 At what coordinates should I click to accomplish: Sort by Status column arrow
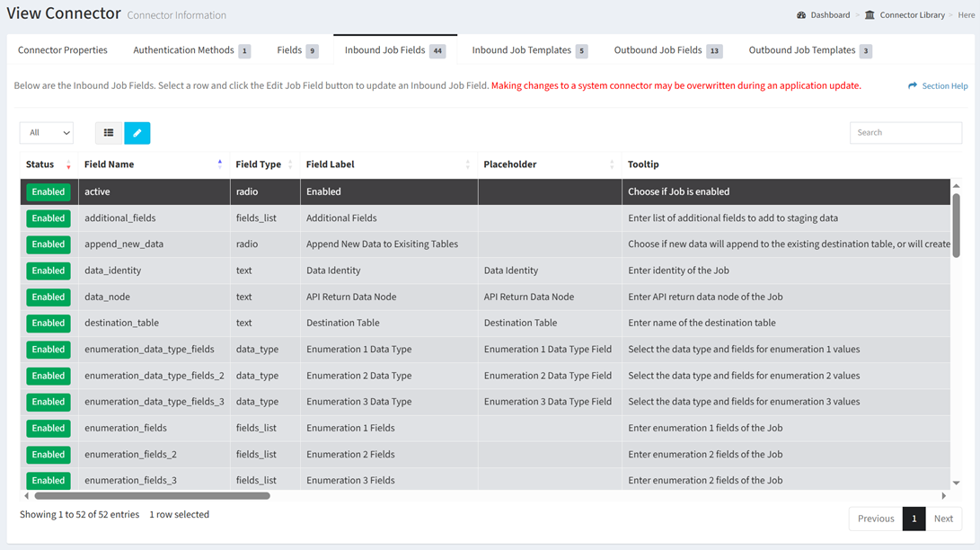(x=68, y=164)
